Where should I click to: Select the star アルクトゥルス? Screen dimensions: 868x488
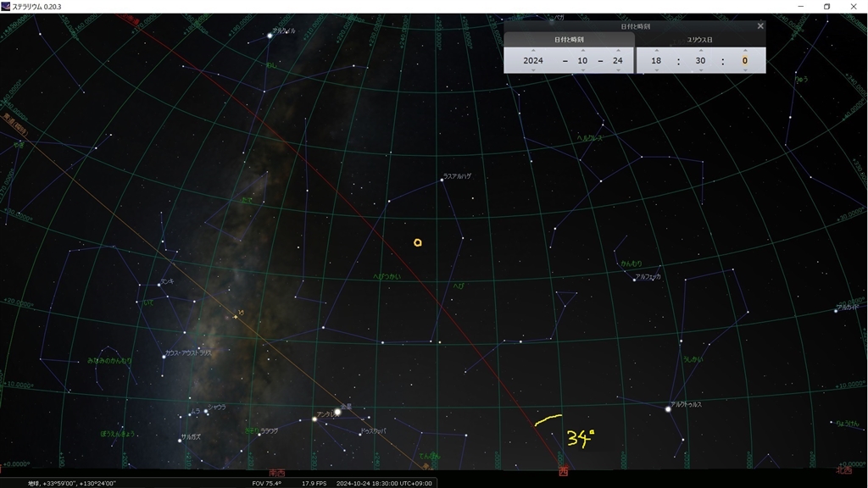coord(668,409)
